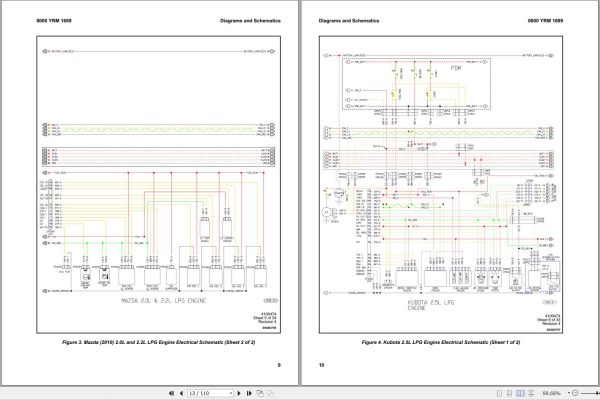Go to first page button
Viewport: 600px width, 400px height.
(171, 393)
